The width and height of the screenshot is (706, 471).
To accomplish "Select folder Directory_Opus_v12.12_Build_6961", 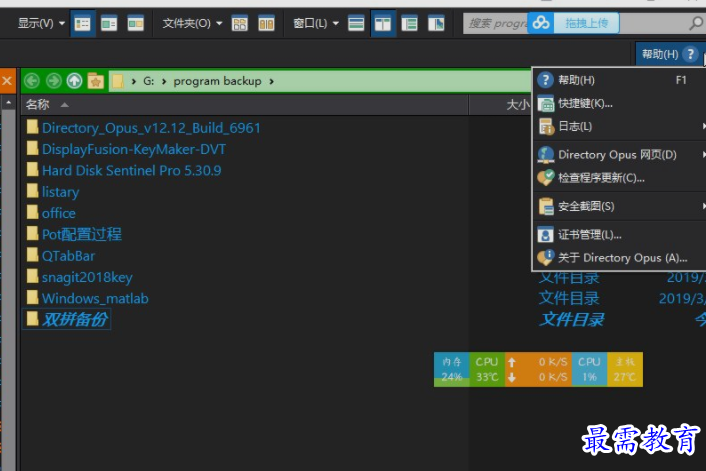I will (x=151, y=128).
